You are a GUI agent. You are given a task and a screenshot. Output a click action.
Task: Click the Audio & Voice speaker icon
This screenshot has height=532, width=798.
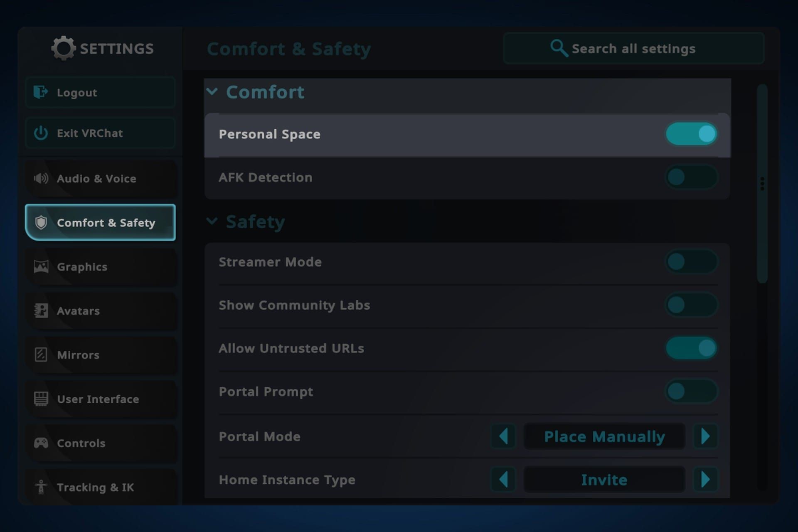click(x=41, y=178)
